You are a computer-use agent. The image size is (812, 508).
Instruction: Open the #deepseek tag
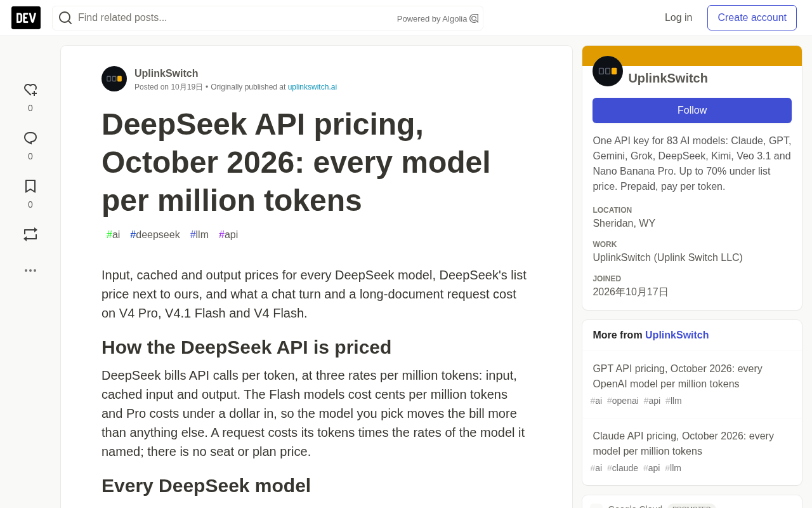pyautogui.click(x=155, y=235)
